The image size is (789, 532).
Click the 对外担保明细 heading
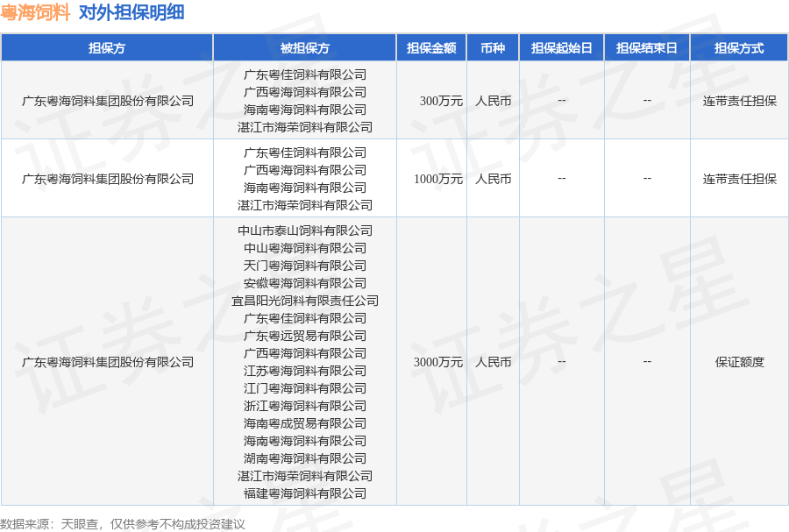click(131, 12)
